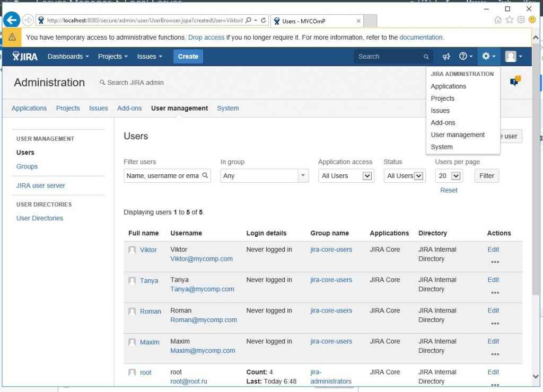The image size is (543, 392).
Task: Open Users per page dropdown
Action: click(x=449, y=176)
